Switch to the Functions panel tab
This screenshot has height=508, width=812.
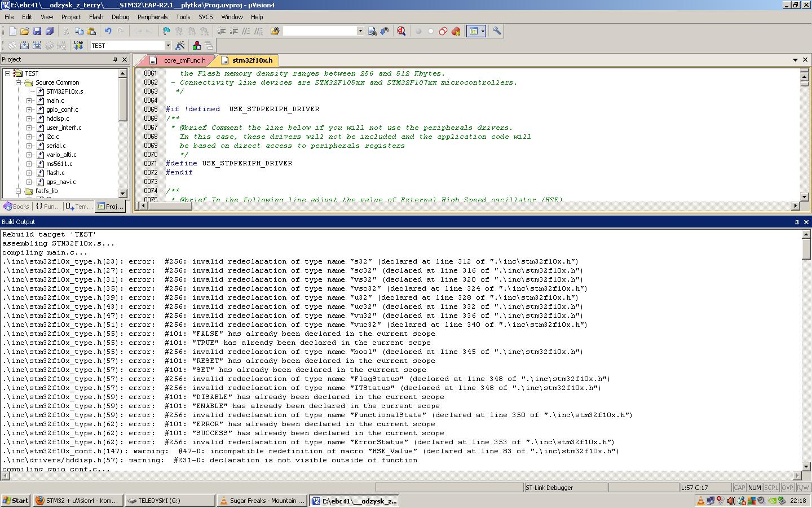(48, 207)
